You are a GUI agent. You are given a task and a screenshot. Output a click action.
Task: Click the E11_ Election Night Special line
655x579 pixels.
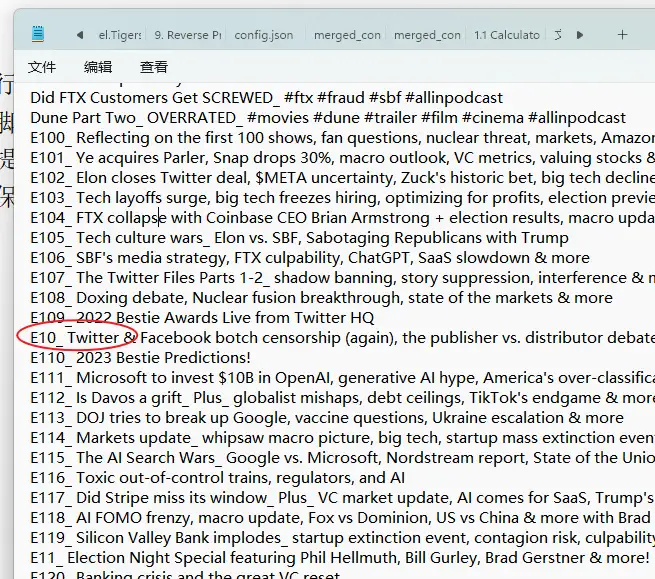click(340, 558)
